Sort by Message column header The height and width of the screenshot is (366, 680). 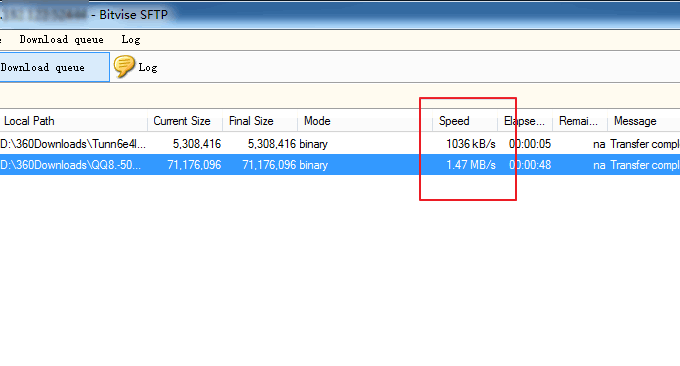(x=644, y=121)
